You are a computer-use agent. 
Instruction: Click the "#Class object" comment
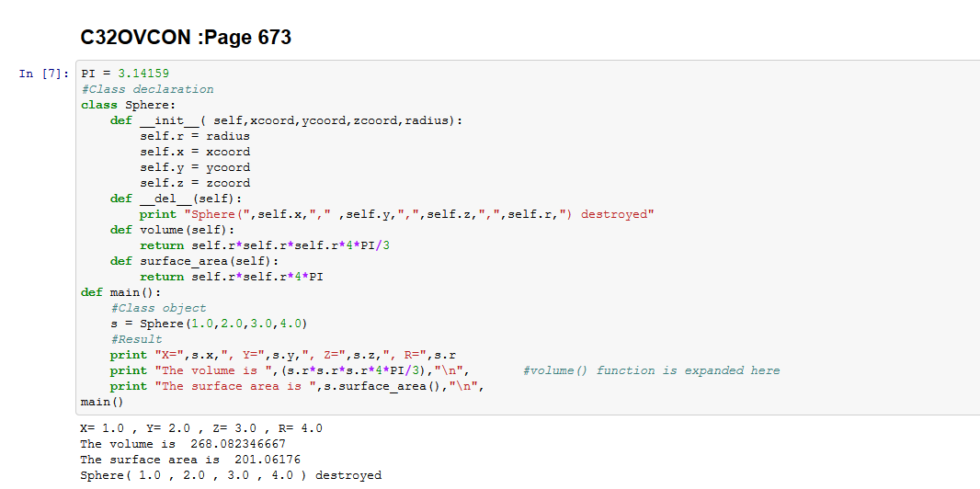[158, 308]
